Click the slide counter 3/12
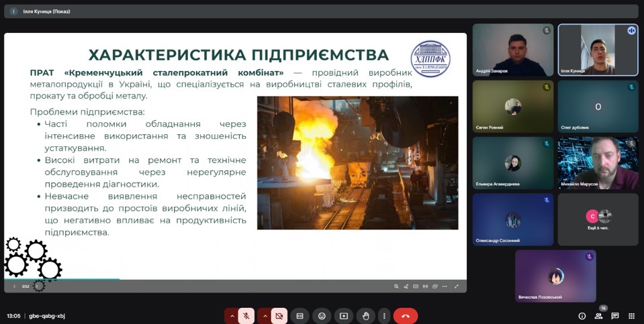 click(26, 286)
